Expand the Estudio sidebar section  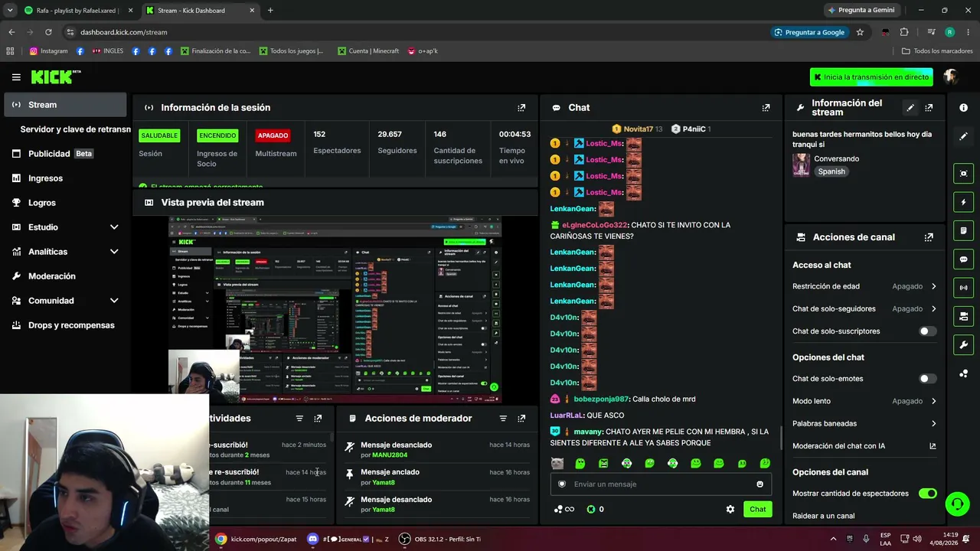pos(114,227)
